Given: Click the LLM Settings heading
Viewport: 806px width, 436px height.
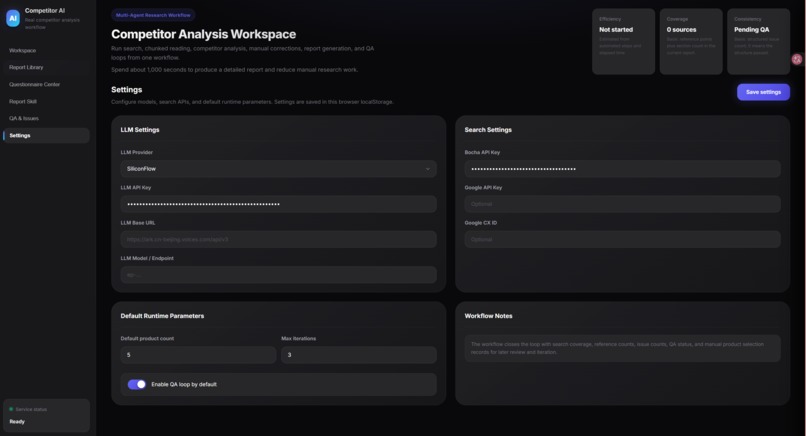Looking at the screenshot, I should pyautogui.click(x=140, y=130).
